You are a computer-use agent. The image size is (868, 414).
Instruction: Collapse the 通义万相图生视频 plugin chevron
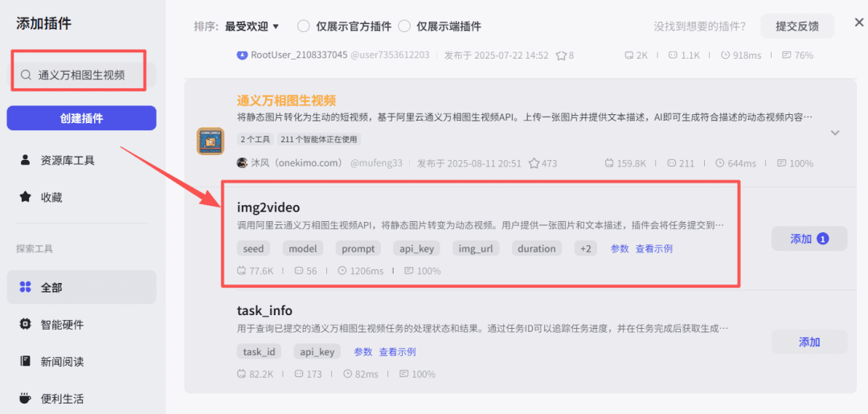tap(835, 133)
